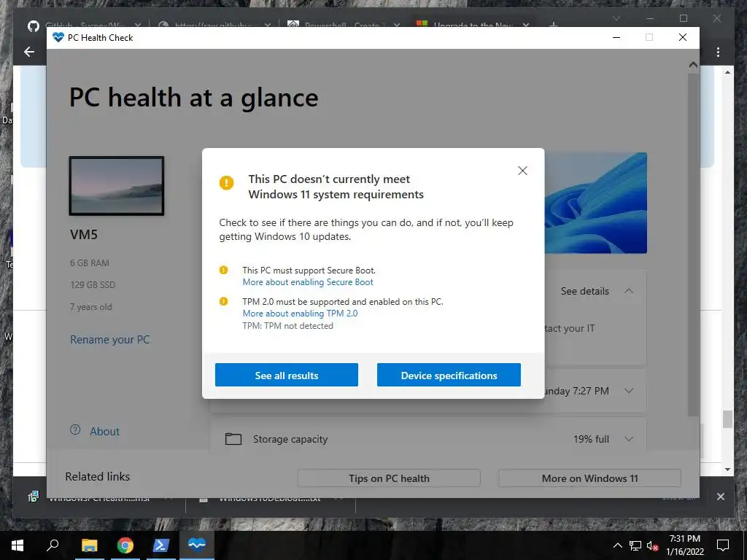This screenshot has height=560, width=747.
Task: Click the Windows10Debloat txt download item
Action: point(269,498)
